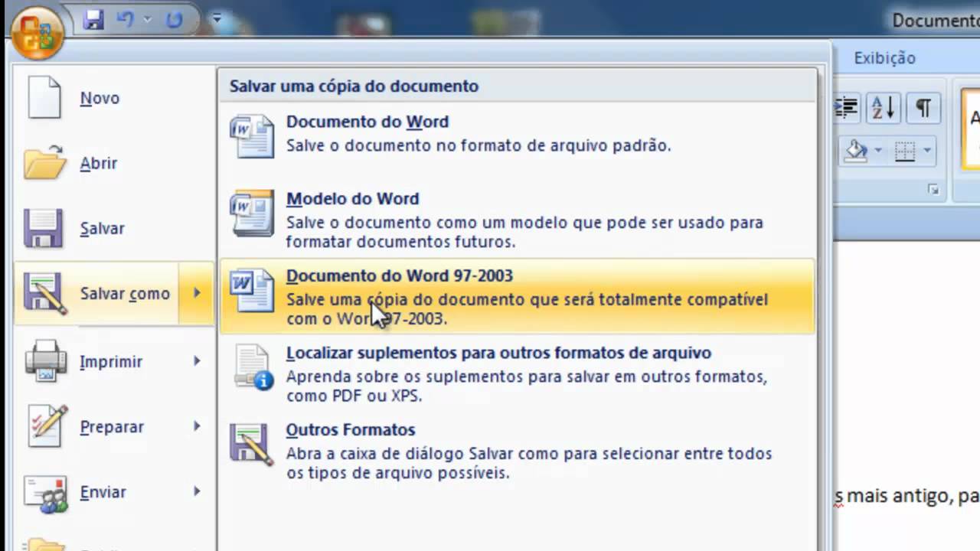Viewport: 980px width, 551px height.
Task: Click the line-alignment icon left of Sort
Action: pyautogui.click(x=846, y=108)
